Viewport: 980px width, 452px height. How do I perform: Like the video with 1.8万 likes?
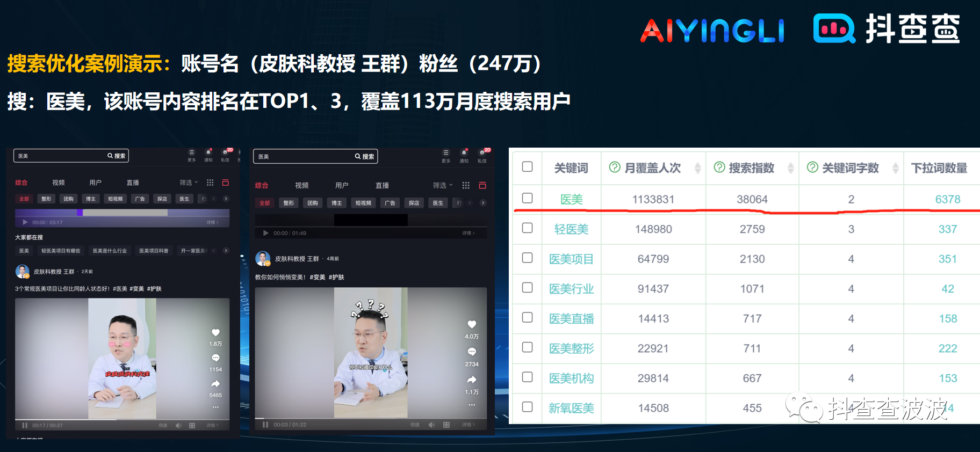tap(215, 332)
